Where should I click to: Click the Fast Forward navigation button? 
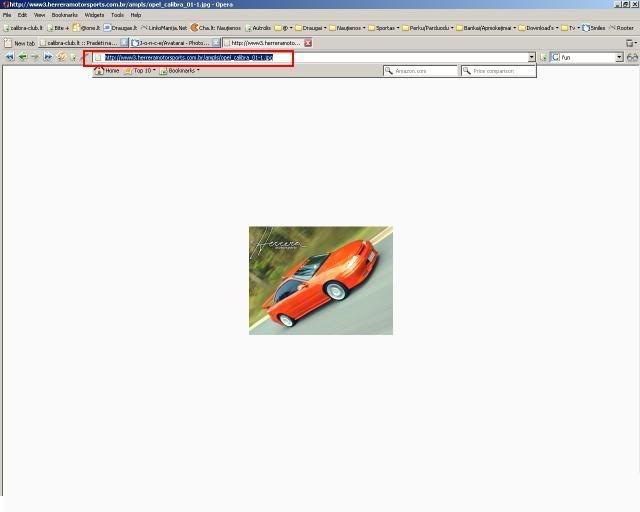coord(48,58)
